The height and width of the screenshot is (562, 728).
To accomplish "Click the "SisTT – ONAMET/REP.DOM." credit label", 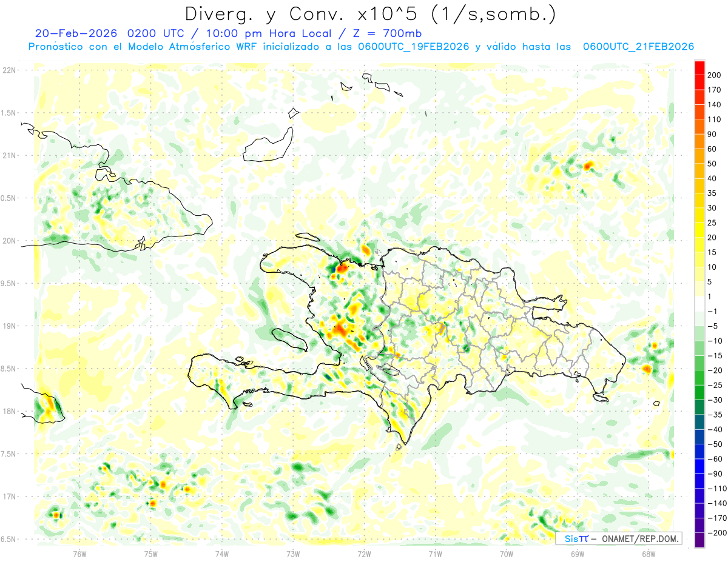I will (619, 538).
